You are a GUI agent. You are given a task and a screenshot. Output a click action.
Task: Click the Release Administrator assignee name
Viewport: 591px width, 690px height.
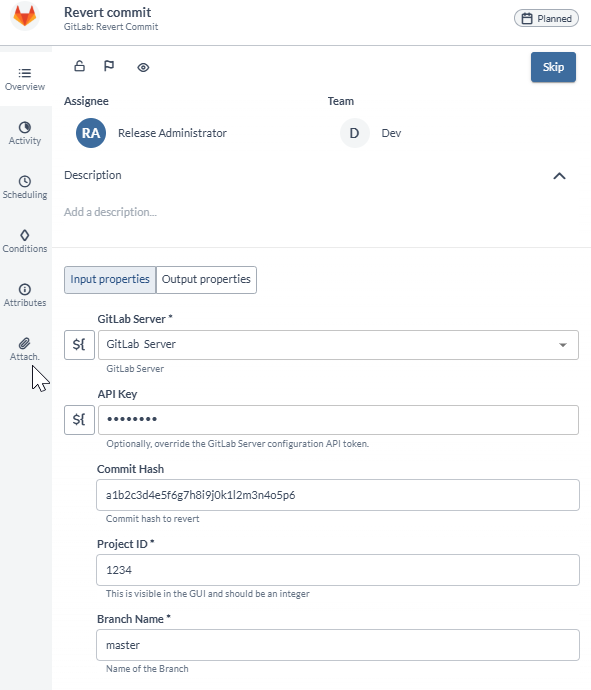click(x=172, y=133)
